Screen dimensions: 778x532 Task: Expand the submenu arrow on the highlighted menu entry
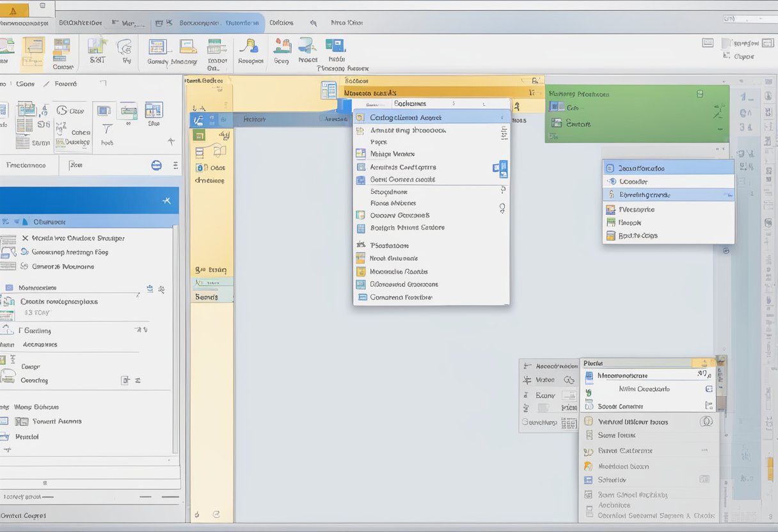point(503,118)
